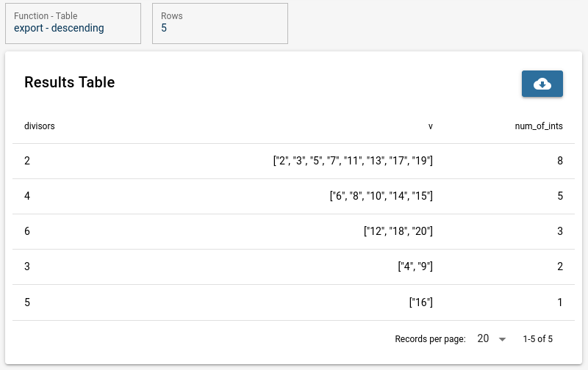Viewport: 588px width, 370px height.
Task: Download results with the cloud icon button
Action: 542,84
